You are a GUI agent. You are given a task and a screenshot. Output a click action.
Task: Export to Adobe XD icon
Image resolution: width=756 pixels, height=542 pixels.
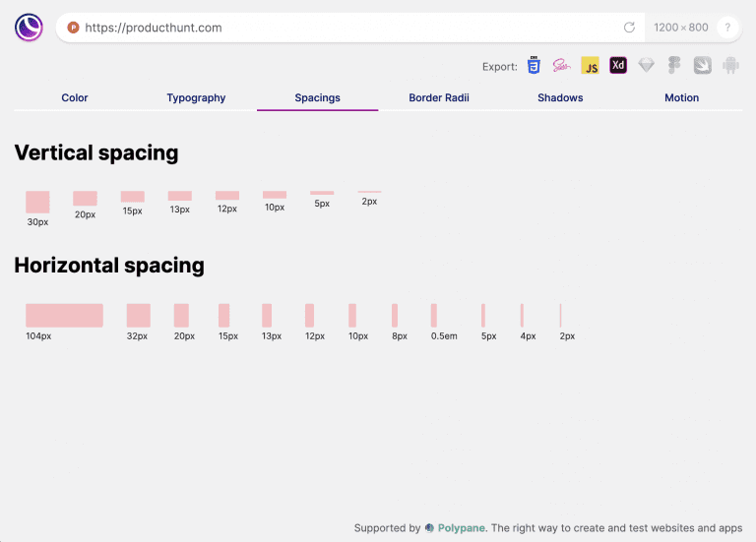(x=618, y=65)
